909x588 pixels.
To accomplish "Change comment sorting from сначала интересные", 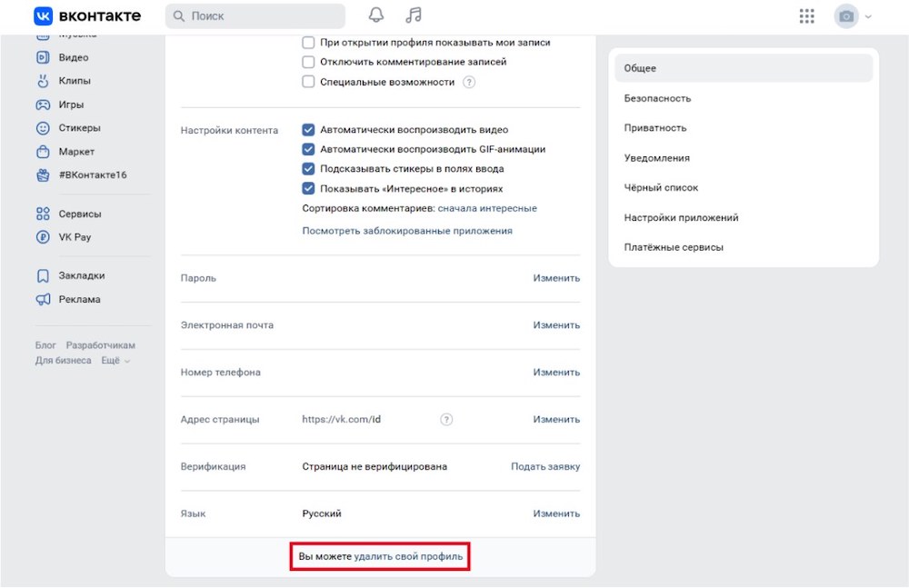I will point(486,208).
